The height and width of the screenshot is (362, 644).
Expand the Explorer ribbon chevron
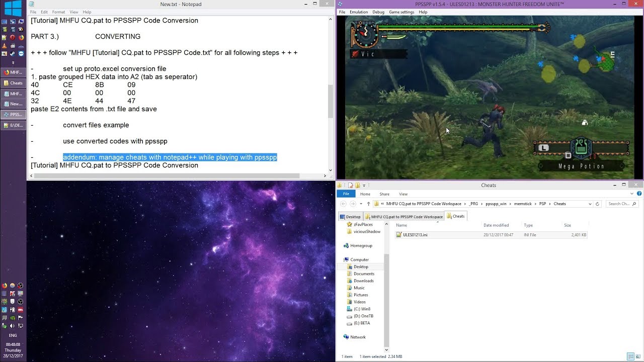(632, 193)
